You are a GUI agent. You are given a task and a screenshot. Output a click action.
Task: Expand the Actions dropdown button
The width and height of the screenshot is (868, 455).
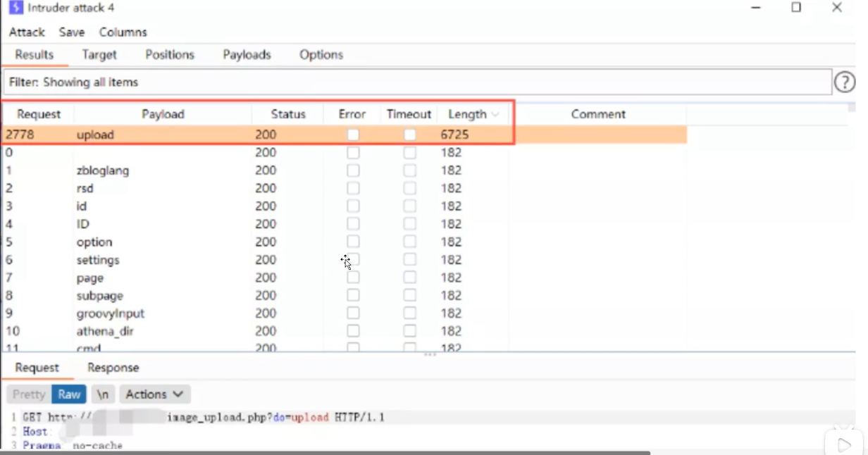(154, 394)
